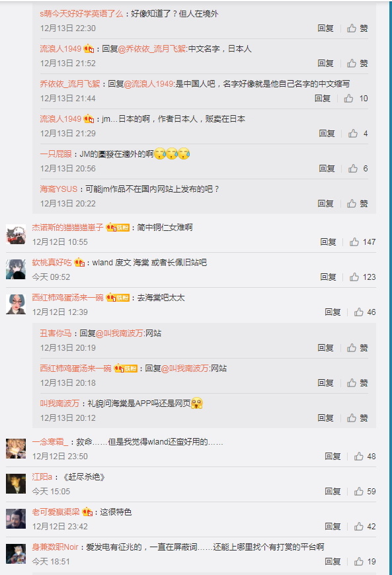Like 乔依依_流月飞絮's reply with 10 likes
Viewport: 392px width, 575px height.
tap(356, 99)
